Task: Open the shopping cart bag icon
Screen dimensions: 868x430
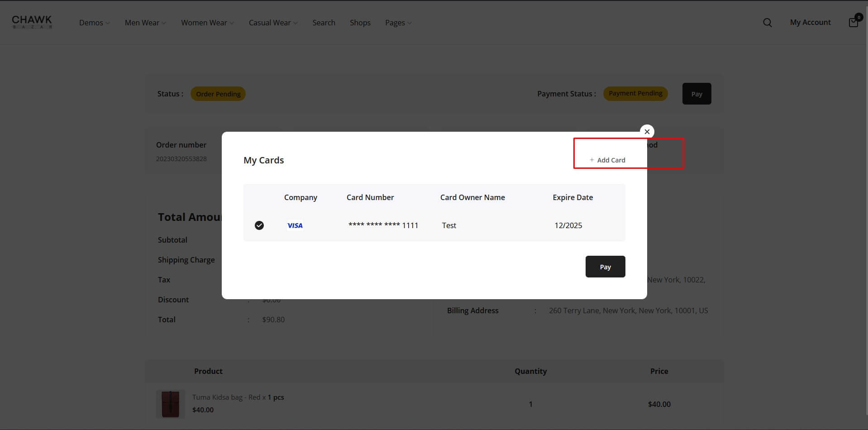Action: 853,22
